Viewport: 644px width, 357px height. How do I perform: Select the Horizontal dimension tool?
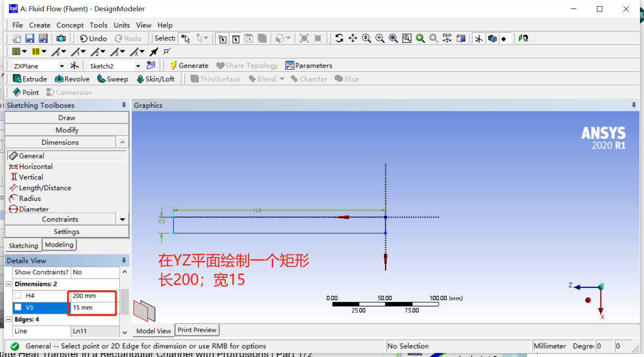tap(30, 166)
